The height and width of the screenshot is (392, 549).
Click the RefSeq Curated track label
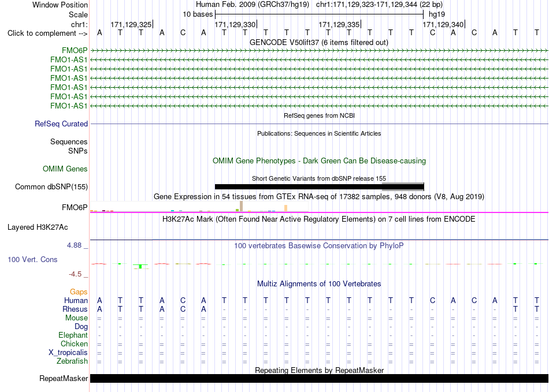[x=61, y=124]
